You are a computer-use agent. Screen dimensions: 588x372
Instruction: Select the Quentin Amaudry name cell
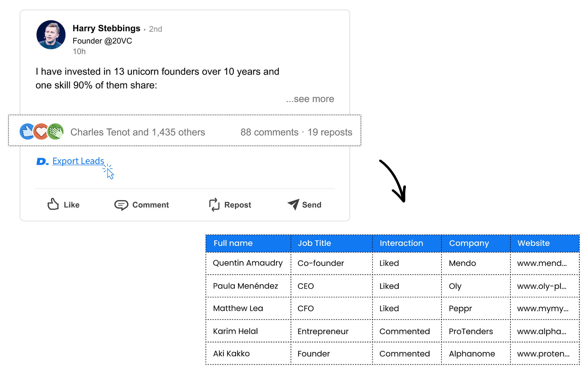(x=248, y=263)
